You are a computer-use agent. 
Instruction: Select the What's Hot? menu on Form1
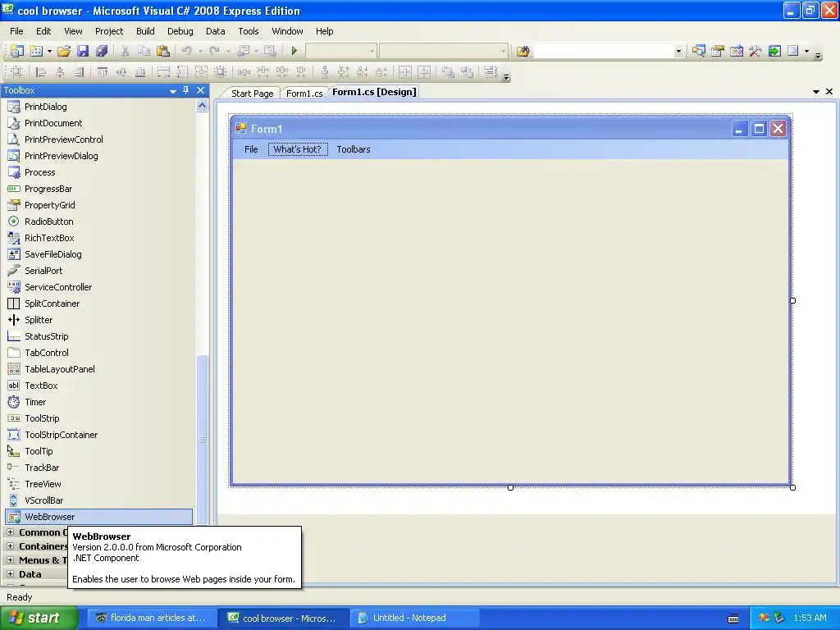click(x=298, y=149)
